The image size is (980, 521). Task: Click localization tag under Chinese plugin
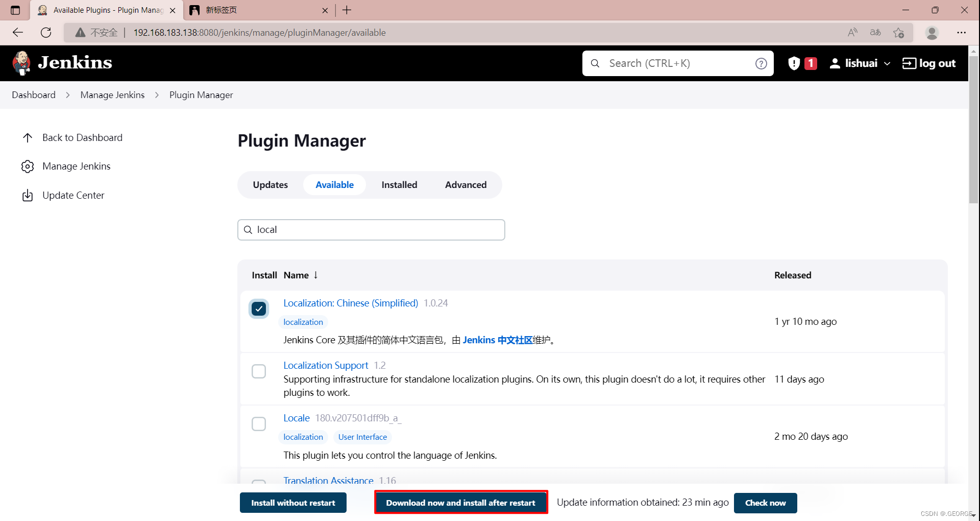(303, 322)
